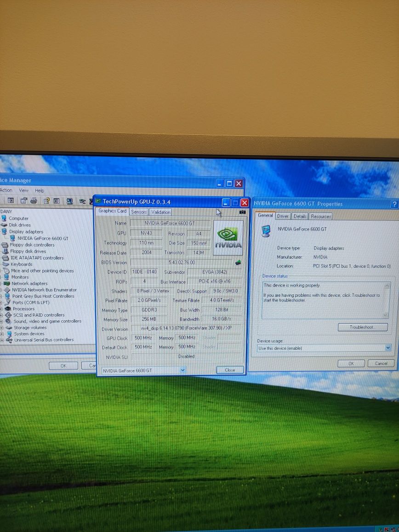
Task: Click the Mice and other pointing devices icon
Action: (6, 271)
